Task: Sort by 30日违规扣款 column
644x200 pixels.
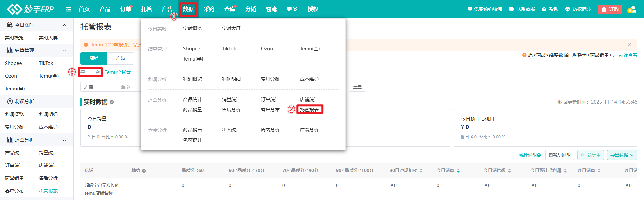Action: point(421,171)
